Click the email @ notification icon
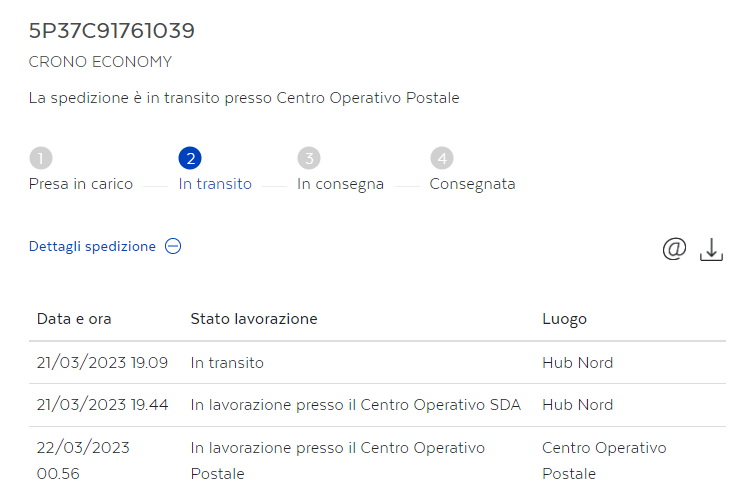Screen dimensions: 746x494 coord(674,248)
